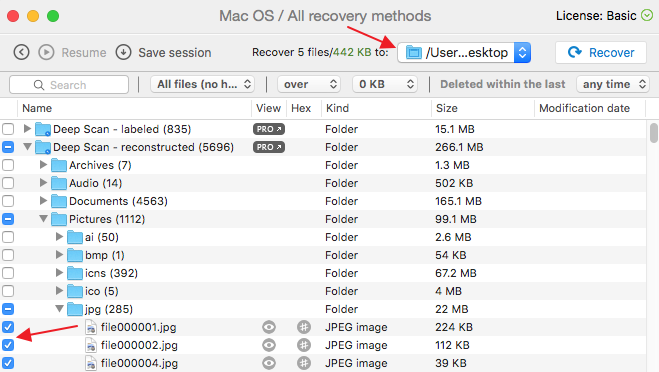Screen dimensions: 659x372
Task: Collapse the jpg (285) folder
Action: [59, 309]
